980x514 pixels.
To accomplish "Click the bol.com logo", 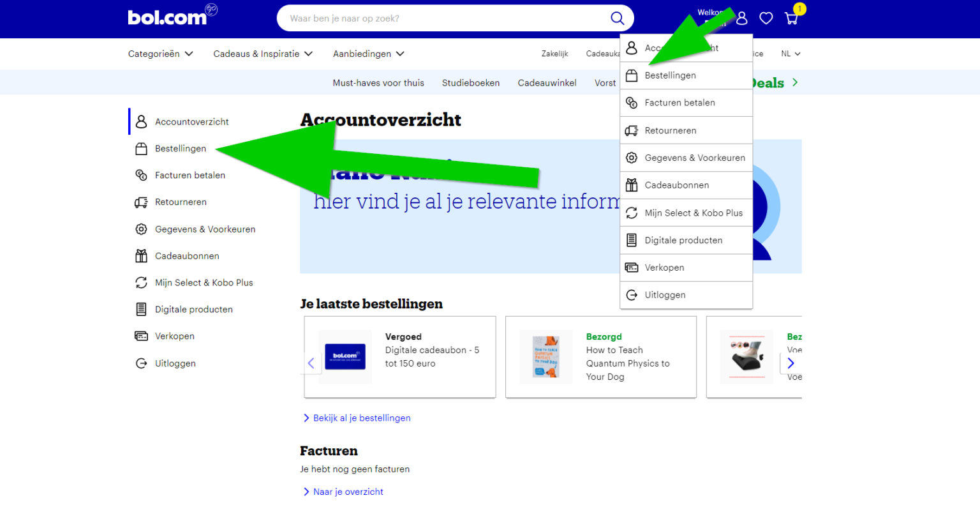I will [x=172, y=16].
